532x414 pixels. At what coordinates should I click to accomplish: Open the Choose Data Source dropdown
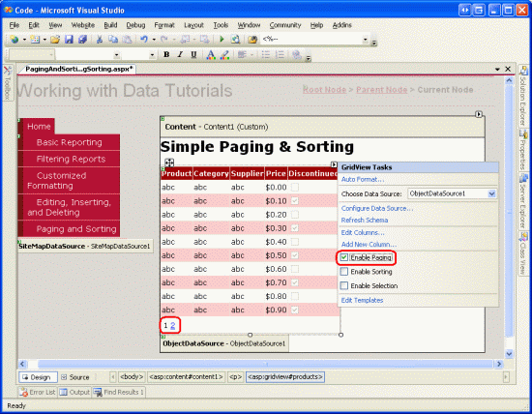click(491, 193)
